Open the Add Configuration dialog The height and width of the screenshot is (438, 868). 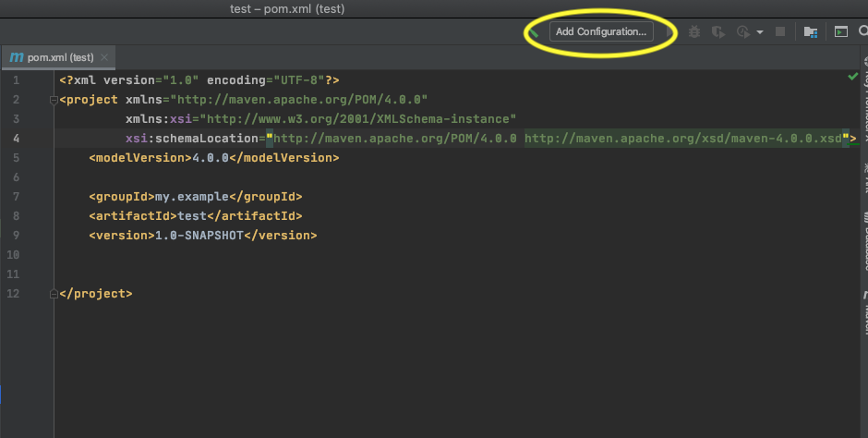tap(601, 31)
